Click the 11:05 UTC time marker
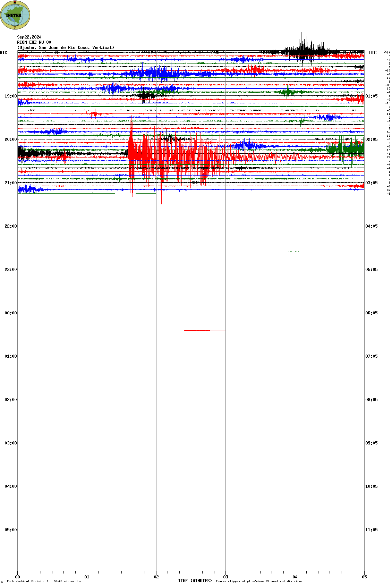Image resolution: width=392 pixels, height=586 pixels. coord(372,530)
